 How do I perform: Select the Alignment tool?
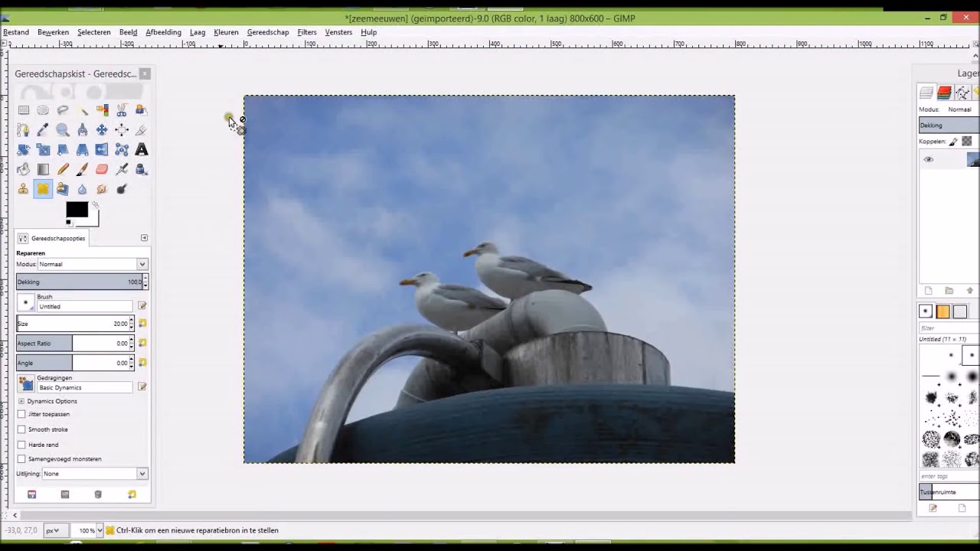(x=122, y=130)
